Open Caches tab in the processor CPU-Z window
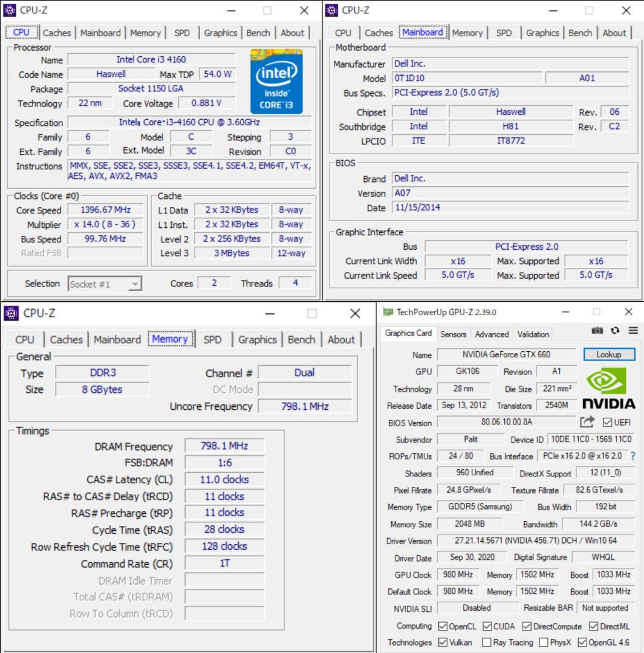This screenshot has width=644, height=653. [57, 33]
